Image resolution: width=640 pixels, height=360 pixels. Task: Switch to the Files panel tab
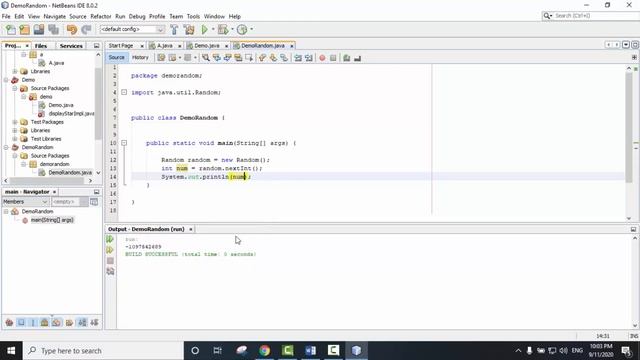41,46
